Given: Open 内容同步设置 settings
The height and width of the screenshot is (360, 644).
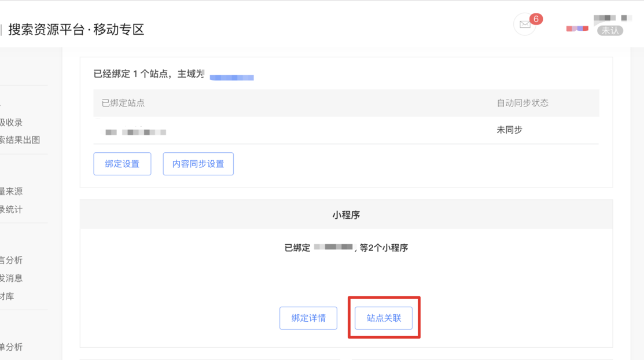Looking at the screenshot, I should tap(198, 164).
